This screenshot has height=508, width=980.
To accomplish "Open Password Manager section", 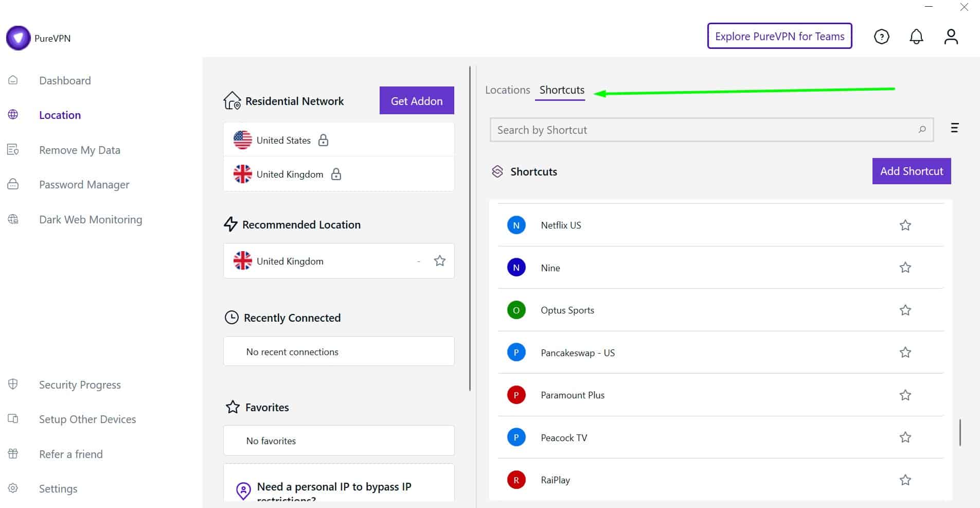I will point(84,184).
